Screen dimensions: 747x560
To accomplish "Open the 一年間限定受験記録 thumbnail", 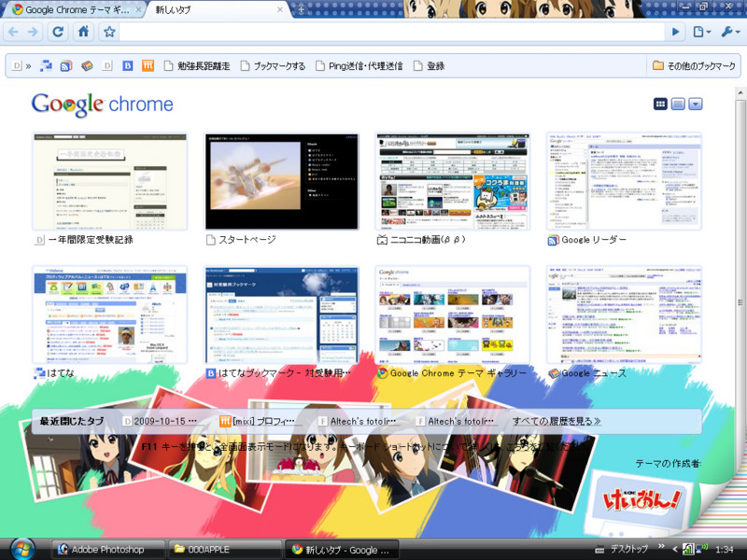I will coord(109,182).
